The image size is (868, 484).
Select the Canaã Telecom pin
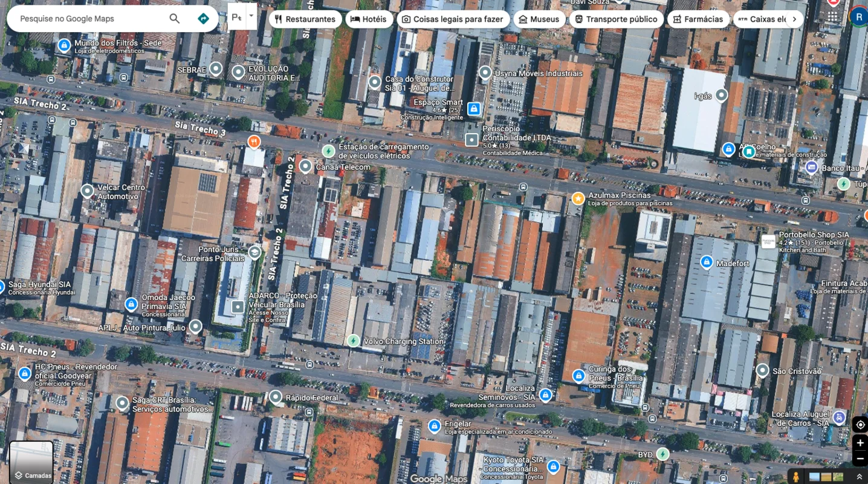point(305,166)
